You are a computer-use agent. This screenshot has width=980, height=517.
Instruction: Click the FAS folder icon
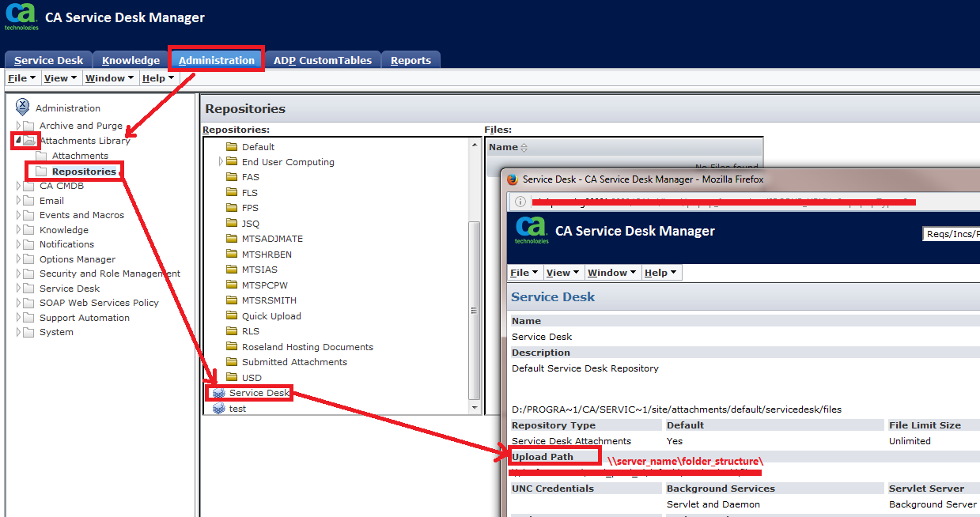click(232, 177)
